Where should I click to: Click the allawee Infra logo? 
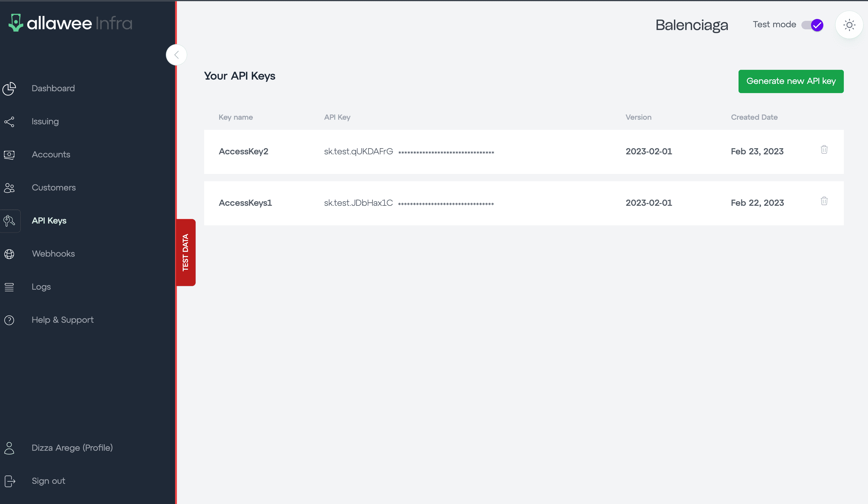(70, 23)
